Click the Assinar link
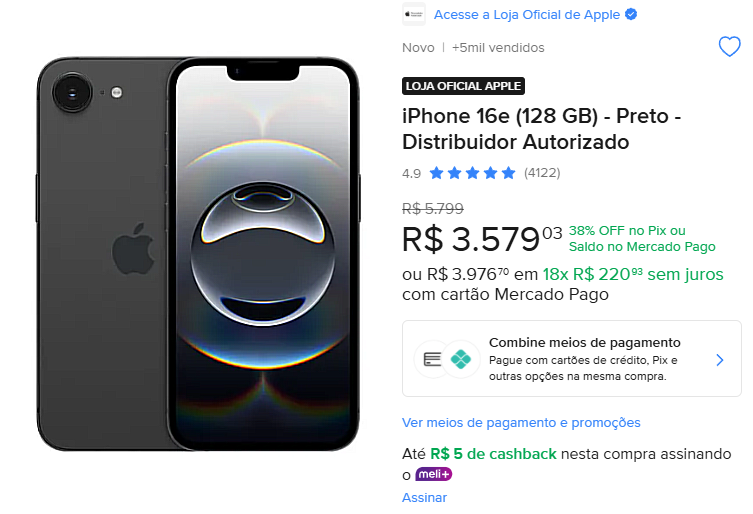 (424, 497)
